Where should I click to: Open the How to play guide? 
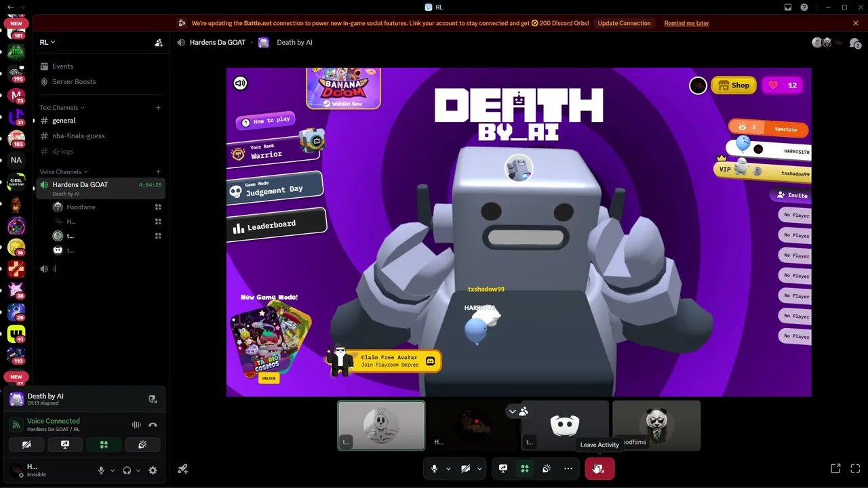click(265, 121)
